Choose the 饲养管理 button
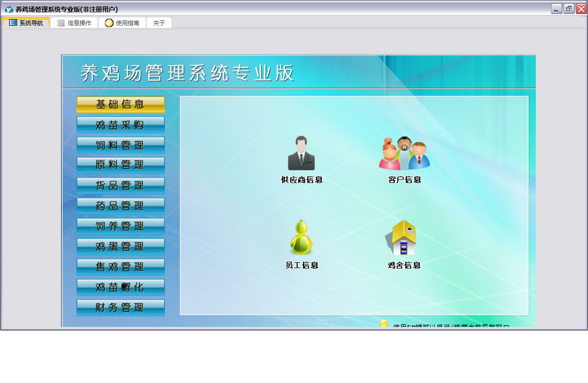588x383 pixels. [x=120, y=226]
